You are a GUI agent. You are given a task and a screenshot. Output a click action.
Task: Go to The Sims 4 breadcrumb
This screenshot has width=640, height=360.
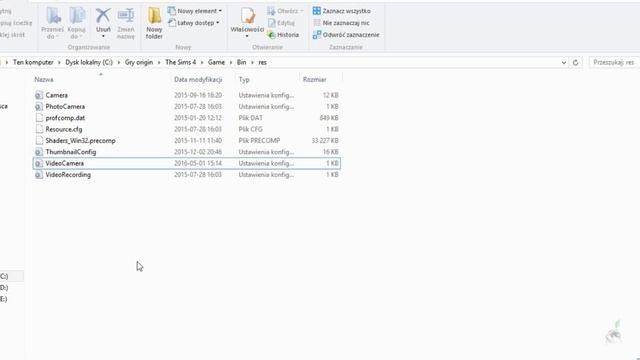tap(180, 62)
